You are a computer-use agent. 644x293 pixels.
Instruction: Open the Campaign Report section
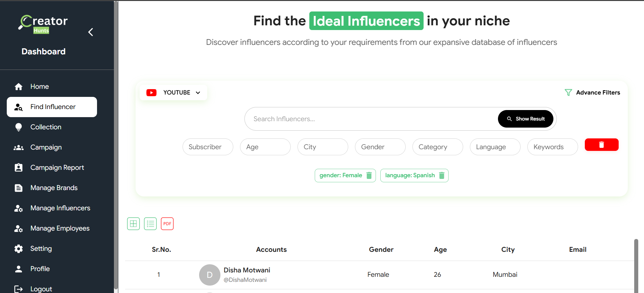[57, 167]
